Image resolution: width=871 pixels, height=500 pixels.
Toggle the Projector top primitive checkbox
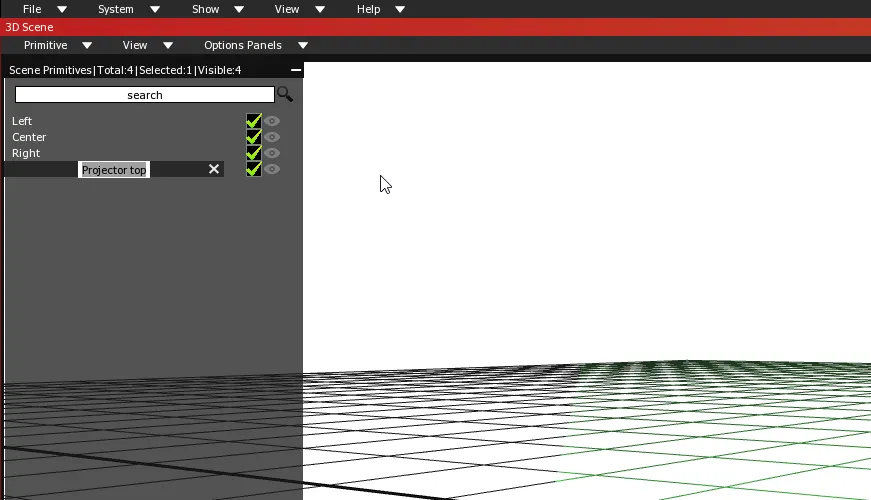click(x=253, y=169)
